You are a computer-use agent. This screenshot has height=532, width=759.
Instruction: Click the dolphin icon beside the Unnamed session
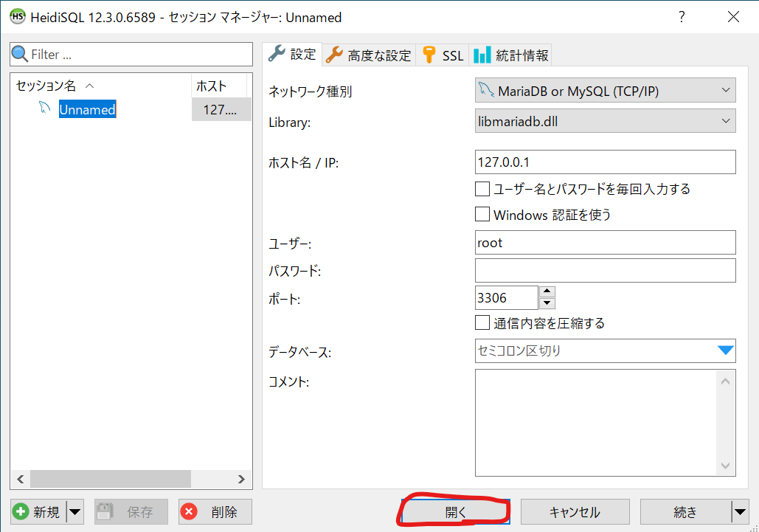[x=44, y=108]
